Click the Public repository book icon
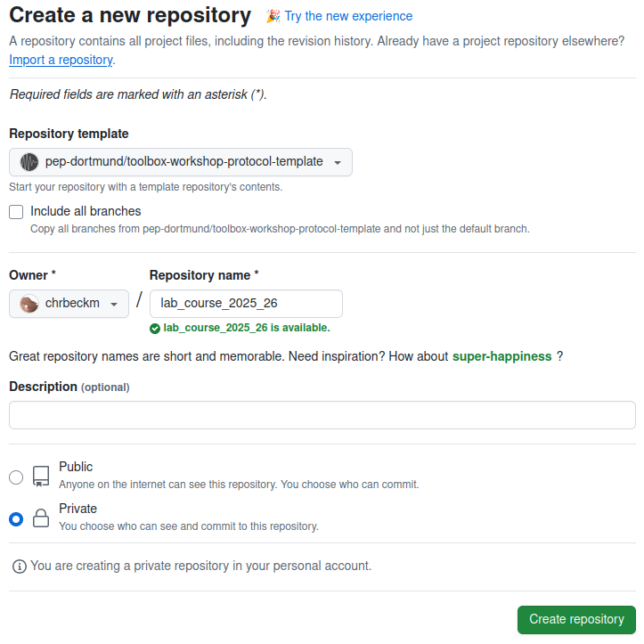Screen dimensions: 644x644 click(x=41, y=477)
